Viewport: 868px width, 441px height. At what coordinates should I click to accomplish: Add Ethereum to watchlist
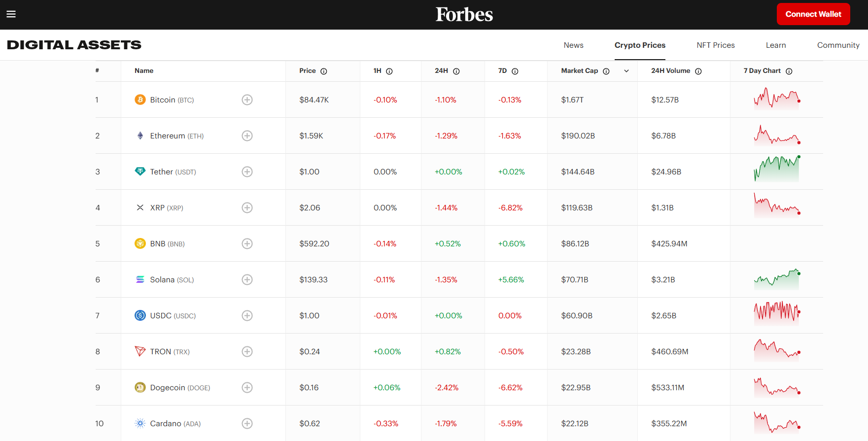point(247,136)
